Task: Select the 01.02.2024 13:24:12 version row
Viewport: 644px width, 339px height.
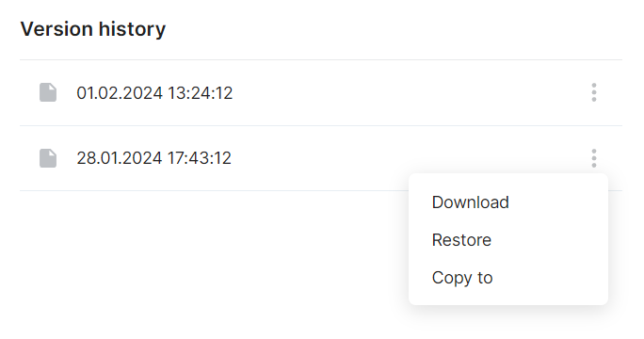Action: [x=321, y=93]
